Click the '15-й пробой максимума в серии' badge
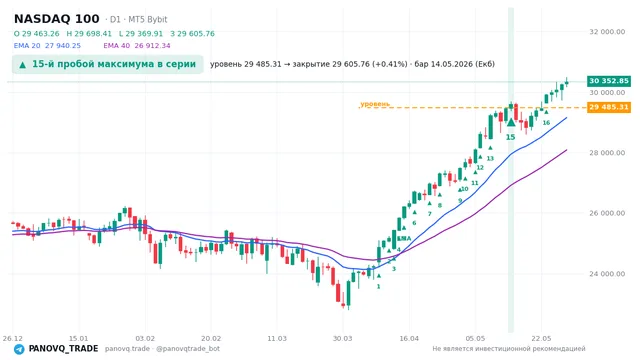Viewport: 640px width, 360px height. click(x=108, y=64)
